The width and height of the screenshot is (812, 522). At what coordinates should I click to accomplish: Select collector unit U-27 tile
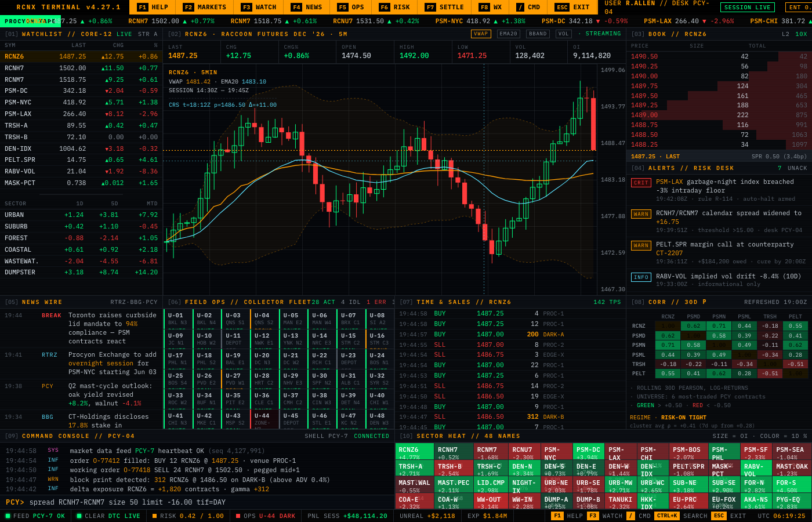pyautogui.click(x=235, y=379)
